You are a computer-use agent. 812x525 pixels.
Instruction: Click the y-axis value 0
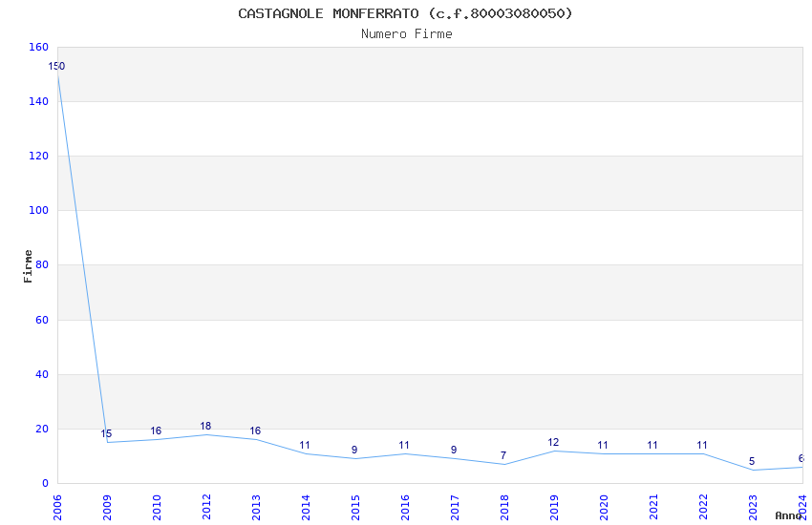pos(46,483)
